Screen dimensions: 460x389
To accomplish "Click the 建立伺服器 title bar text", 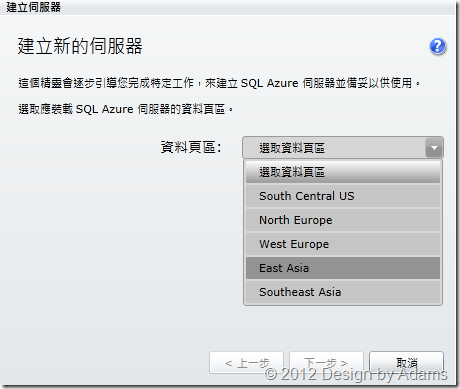I will 34,7.
